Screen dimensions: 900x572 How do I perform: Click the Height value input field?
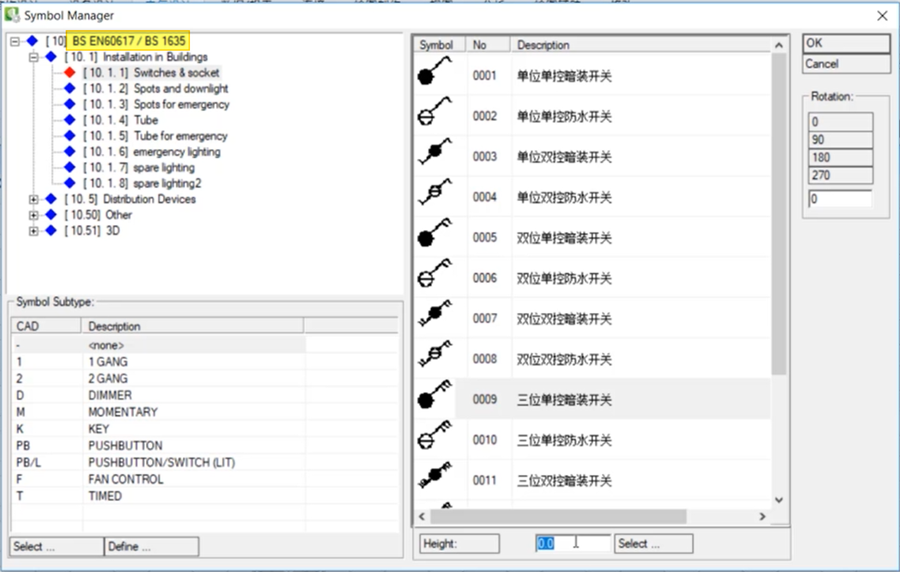pos(573,543)
